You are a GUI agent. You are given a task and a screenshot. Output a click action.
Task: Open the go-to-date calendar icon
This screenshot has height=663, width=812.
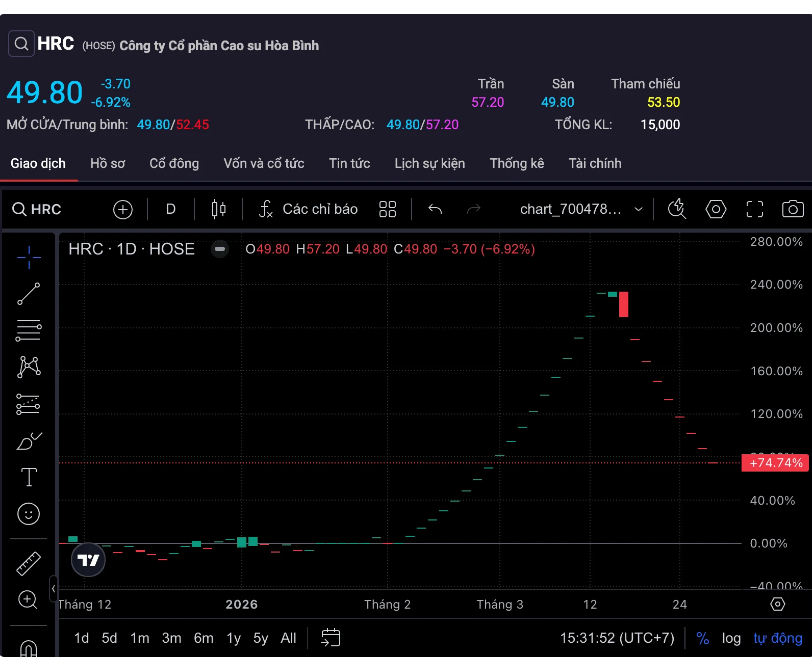pos(330,638)
